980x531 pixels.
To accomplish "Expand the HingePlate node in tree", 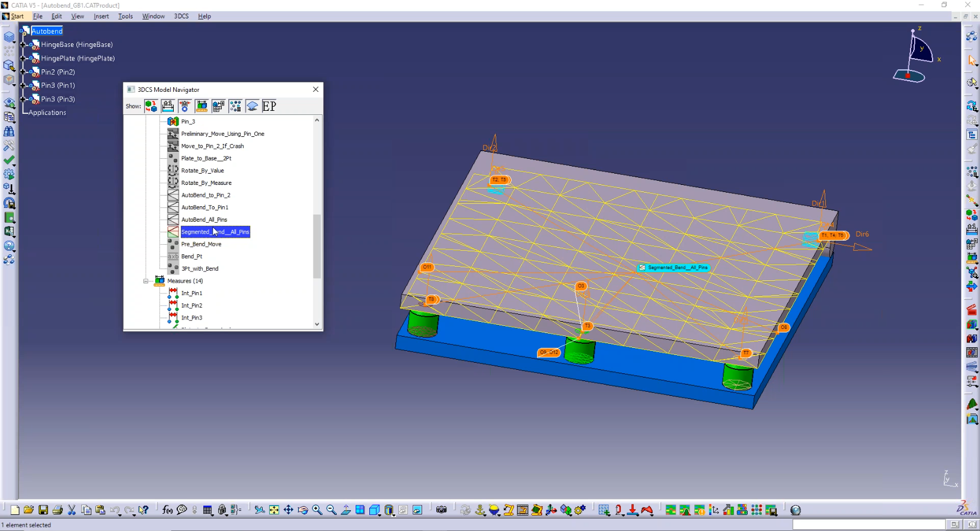I will click(23, 58).
